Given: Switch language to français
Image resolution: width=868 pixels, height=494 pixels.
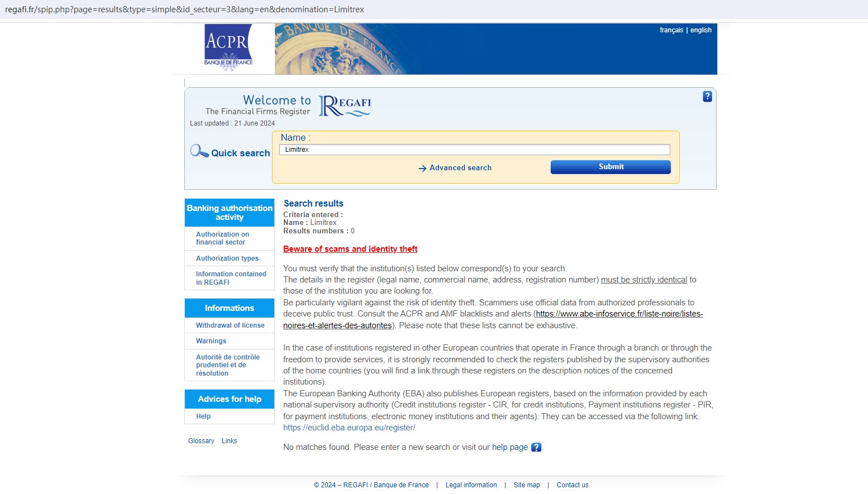Looking at the screenshot, I should (671, 30).
